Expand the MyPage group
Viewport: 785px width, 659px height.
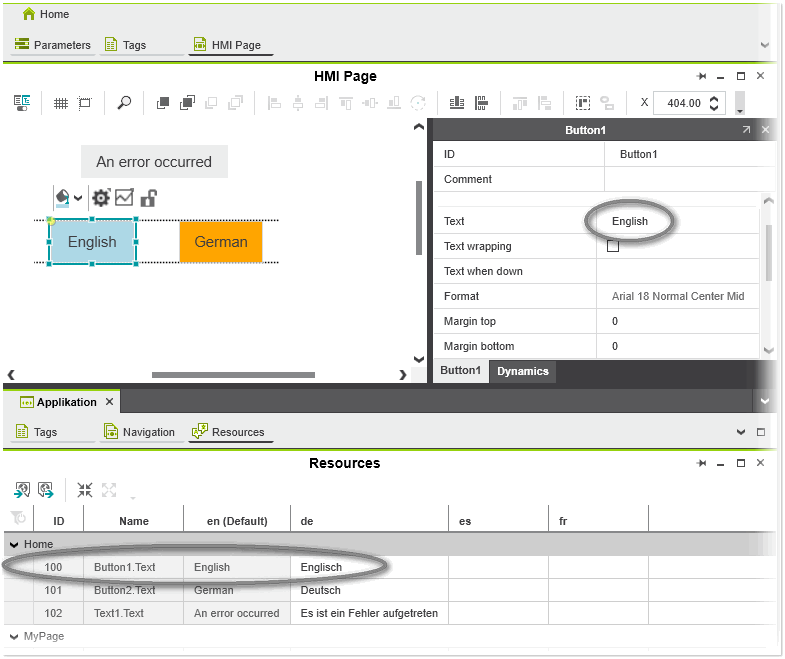pyautogui.click(x=14, y=637)
